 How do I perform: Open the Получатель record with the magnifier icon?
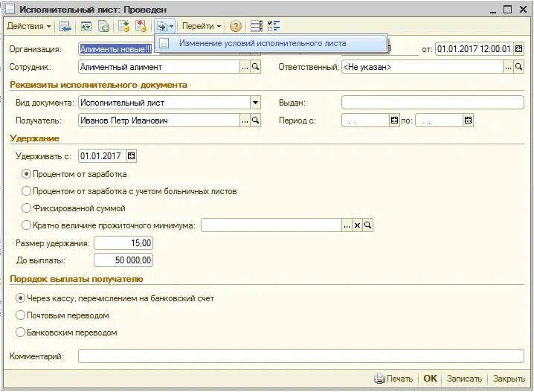tap(255, 121)
